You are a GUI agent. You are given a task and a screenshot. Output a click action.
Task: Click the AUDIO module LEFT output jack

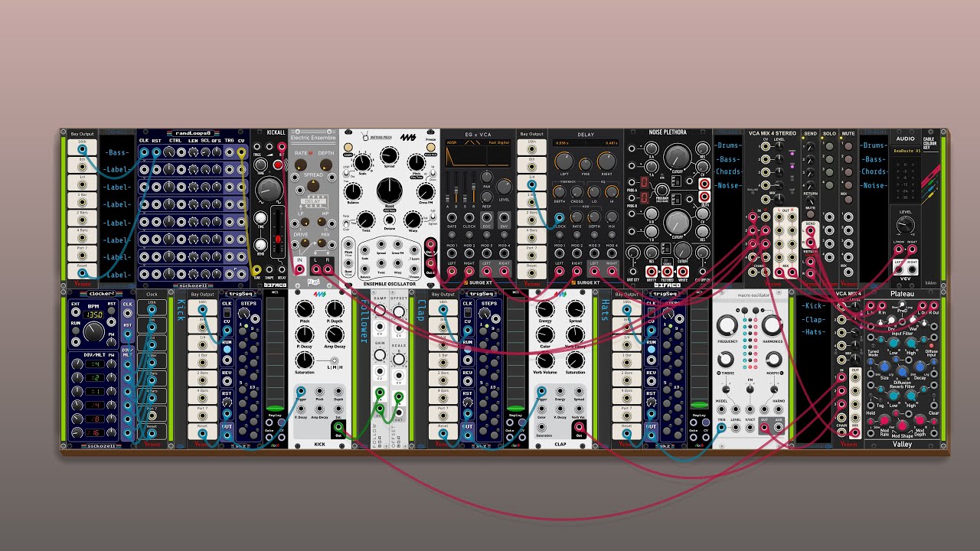click(899, 269)
